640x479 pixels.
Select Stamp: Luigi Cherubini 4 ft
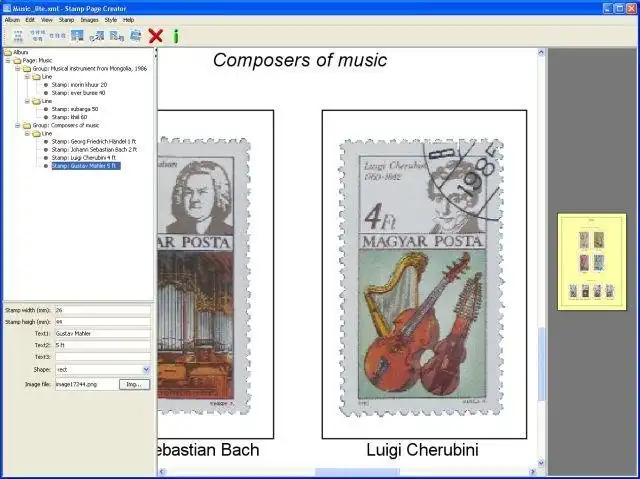click(x=84, y=157)
